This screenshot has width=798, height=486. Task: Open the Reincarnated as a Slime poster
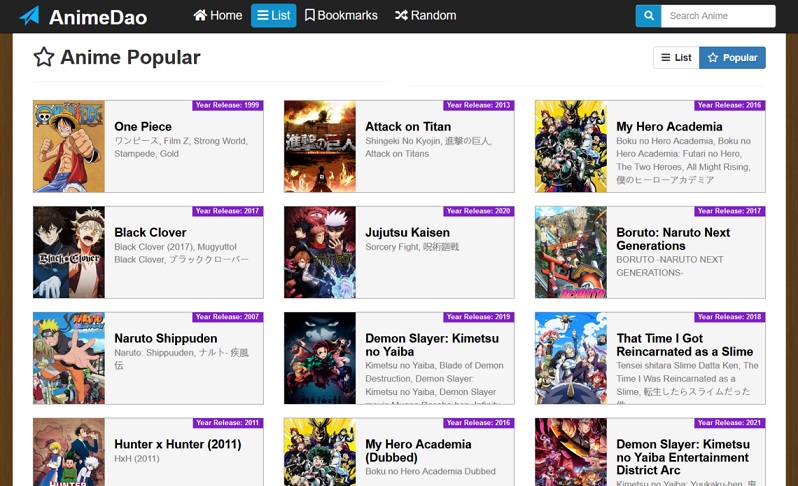coord(571,358)
